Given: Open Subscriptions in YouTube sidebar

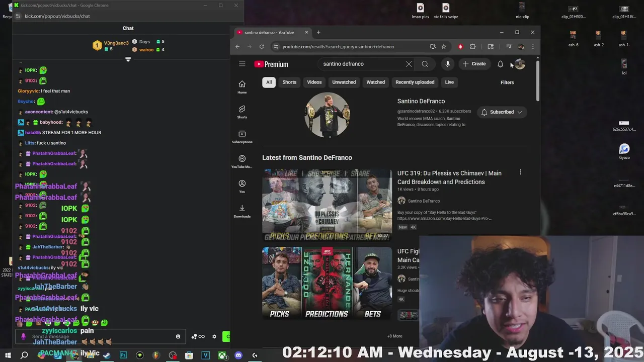Looking at the screenshot, I should pos(242,137).
